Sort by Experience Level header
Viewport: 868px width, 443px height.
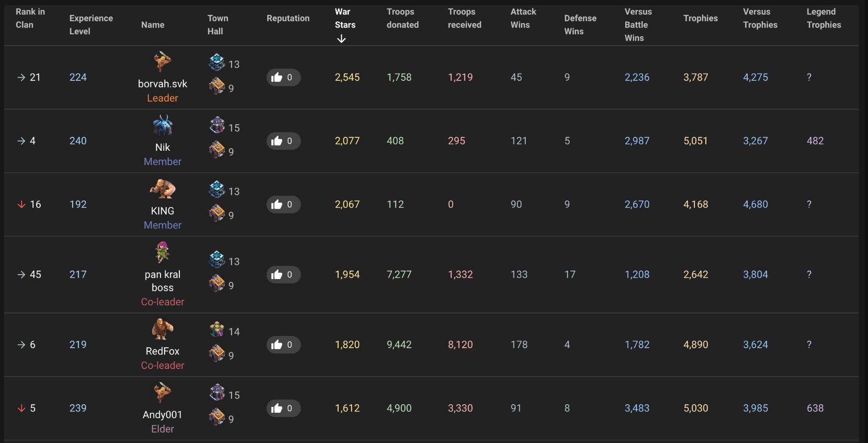(91, 24)
